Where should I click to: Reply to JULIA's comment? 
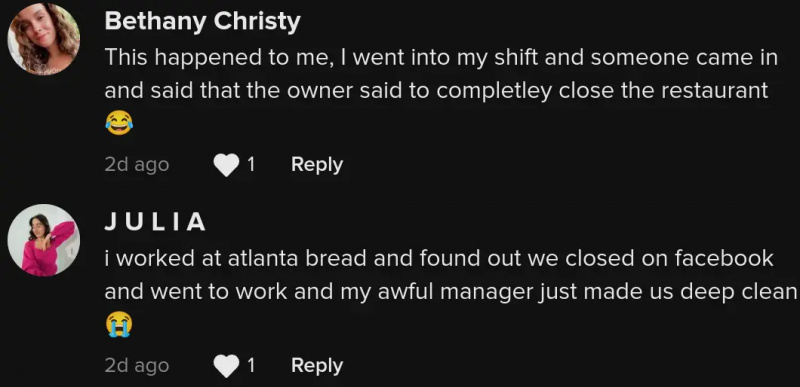click(x=317, y=366)
